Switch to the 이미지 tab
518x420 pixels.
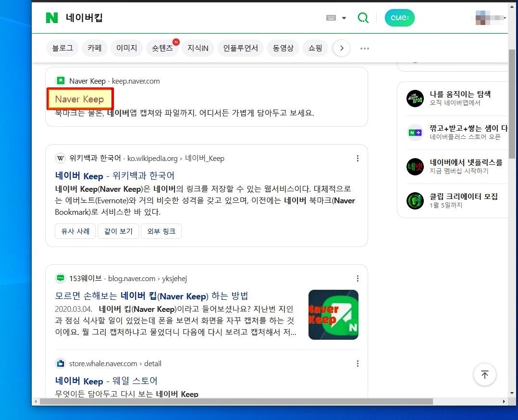[126, 48]
